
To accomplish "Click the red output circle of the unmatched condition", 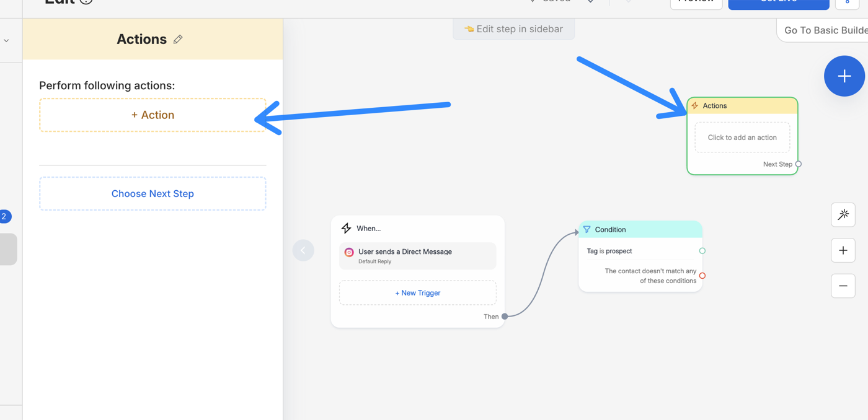I will [x=702, y=276].
